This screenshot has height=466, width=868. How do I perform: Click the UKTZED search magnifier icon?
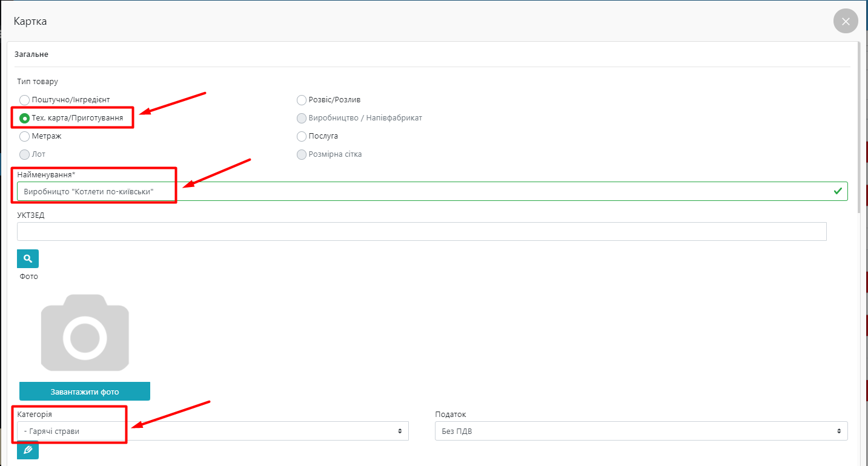click(28, 258)
